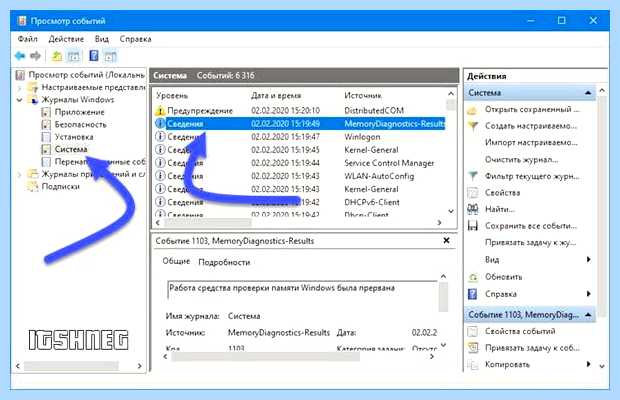Viewport: 620px width, 400px height.
Task: Click Очистить журнал action
Action: point(522,160)
